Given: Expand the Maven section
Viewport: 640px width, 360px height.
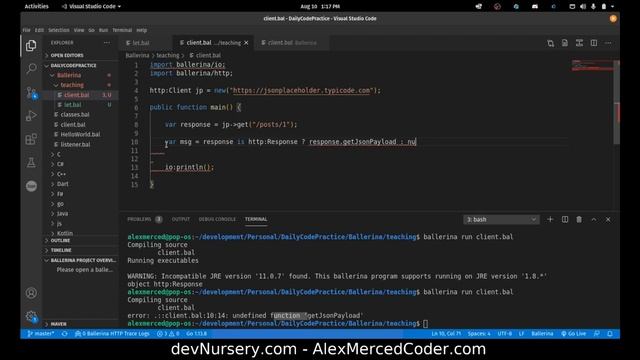Looking at the screenshot, I should click(81, 324).
